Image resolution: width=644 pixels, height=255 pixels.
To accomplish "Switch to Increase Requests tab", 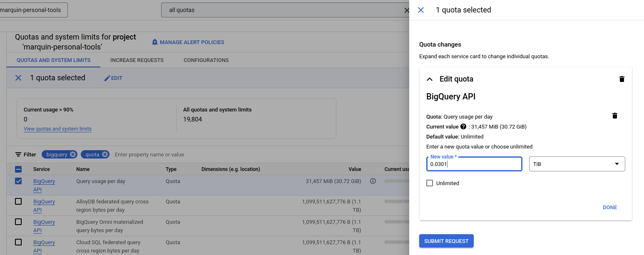I will point(137,60).
